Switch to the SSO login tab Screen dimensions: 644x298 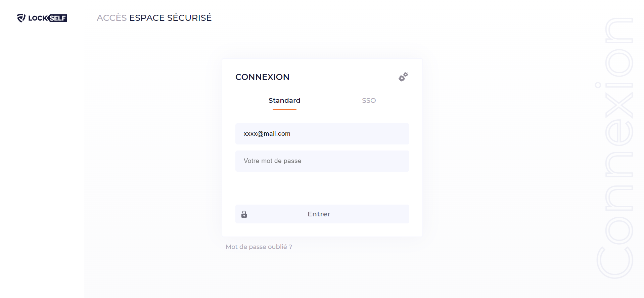[369, 100]
